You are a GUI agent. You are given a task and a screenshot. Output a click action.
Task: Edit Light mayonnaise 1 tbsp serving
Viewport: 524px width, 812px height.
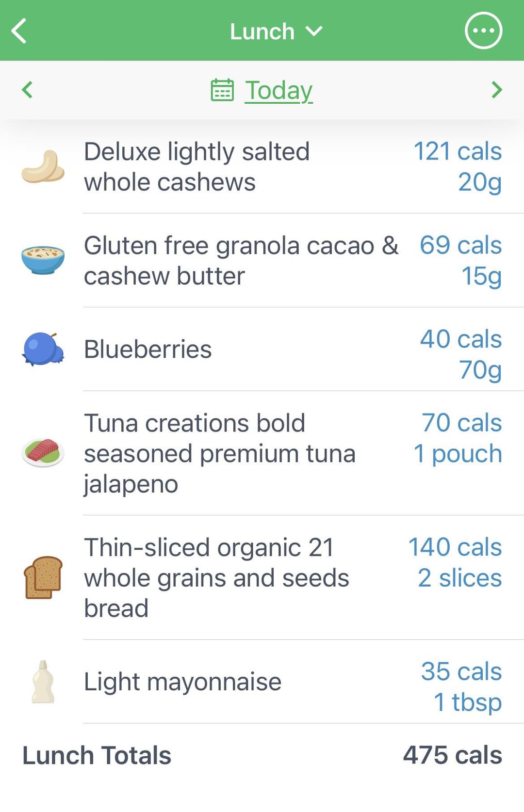(x=468, y=702)
